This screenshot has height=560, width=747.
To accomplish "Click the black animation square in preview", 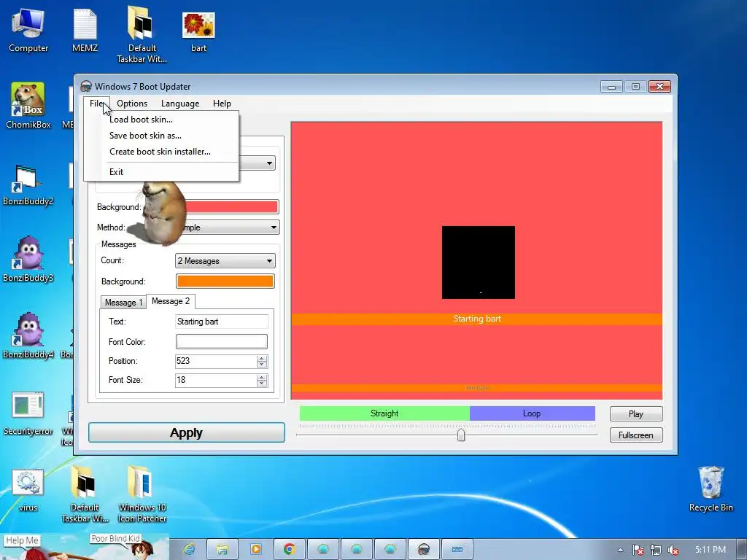I will [x=479, y=262].
